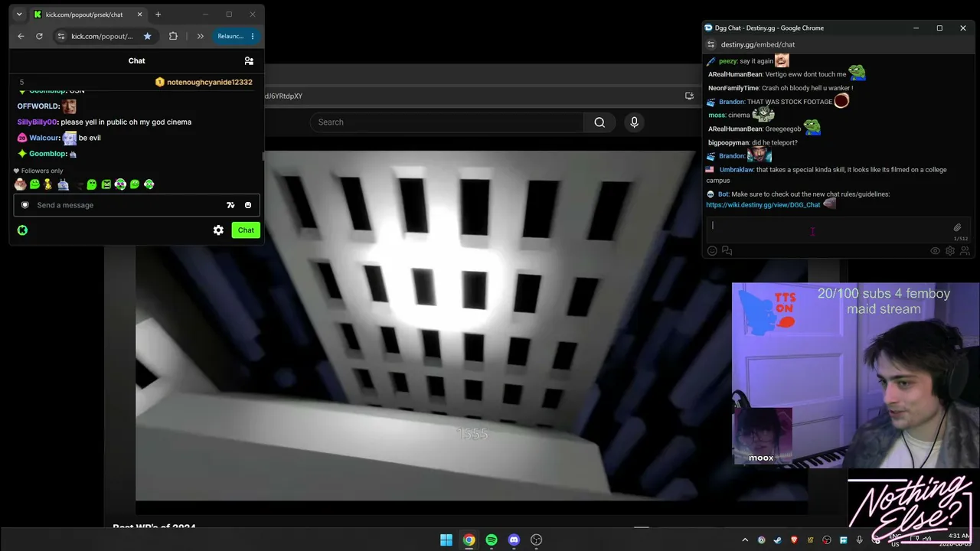Image resolution: width=980 pixels, height=551 pixels.
Task: Click the green Kick logo icon
Action: point(22,230)
